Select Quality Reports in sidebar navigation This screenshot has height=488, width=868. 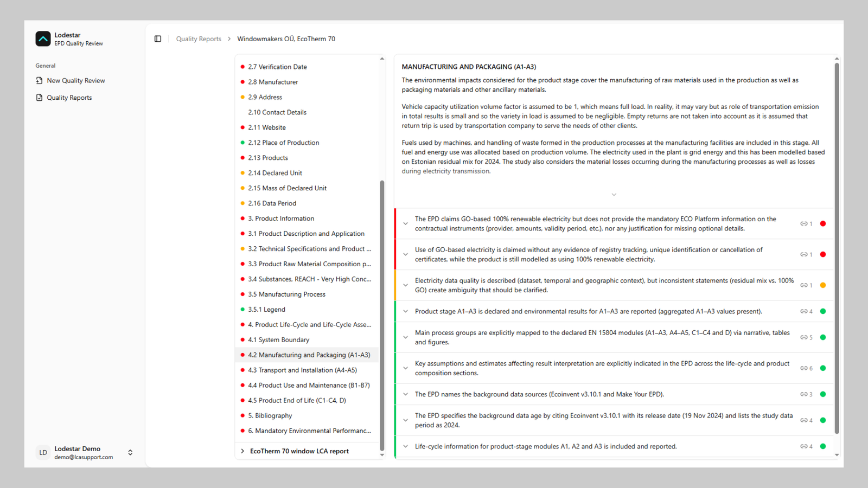pos(69,97)
